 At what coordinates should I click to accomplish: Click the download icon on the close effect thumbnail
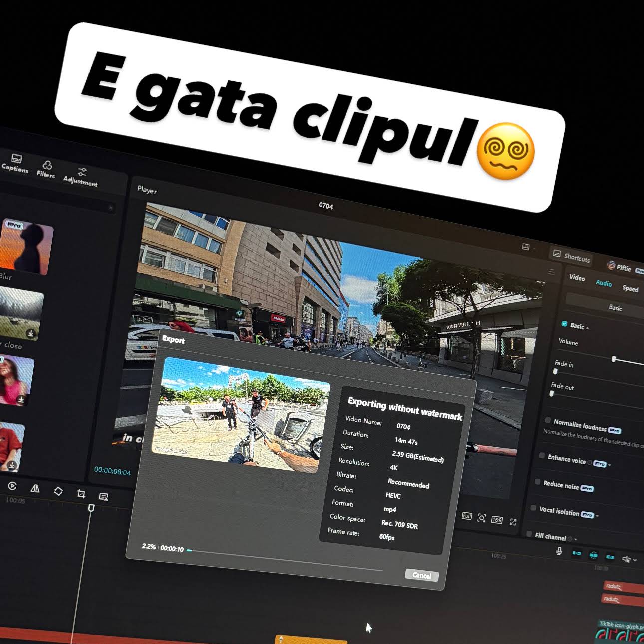pyautogui.click(x=31, y=333)
